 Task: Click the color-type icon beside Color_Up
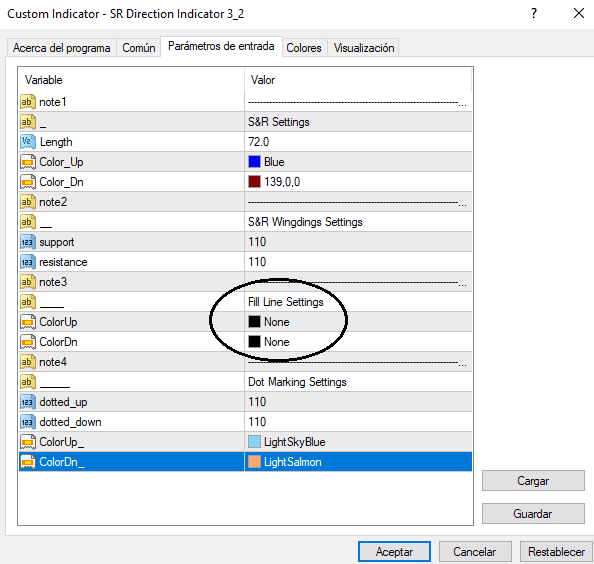tap(28, 162)
